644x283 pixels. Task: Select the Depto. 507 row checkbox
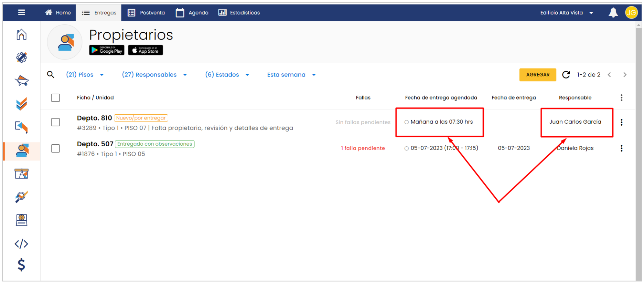(55, 148)
